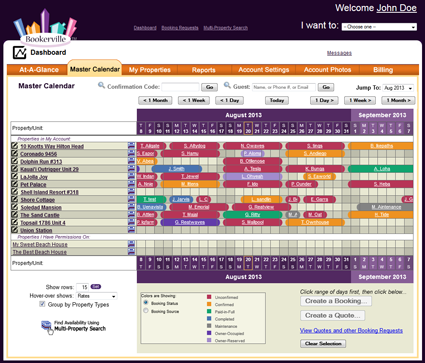Select the Booking Source radio button
The width and height of the screenshot is (425, 363).
pyautogui.click(x=146, y=311)
